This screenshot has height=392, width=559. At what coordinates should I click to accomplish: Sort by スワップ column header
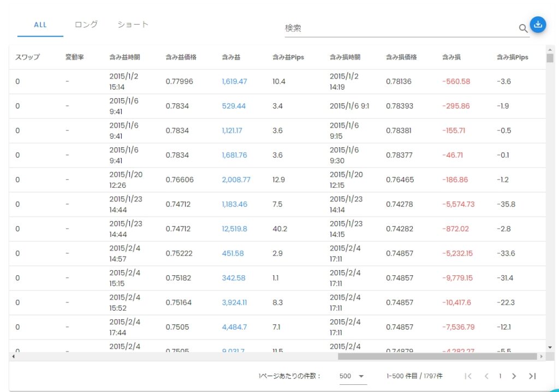coord(27,57)
